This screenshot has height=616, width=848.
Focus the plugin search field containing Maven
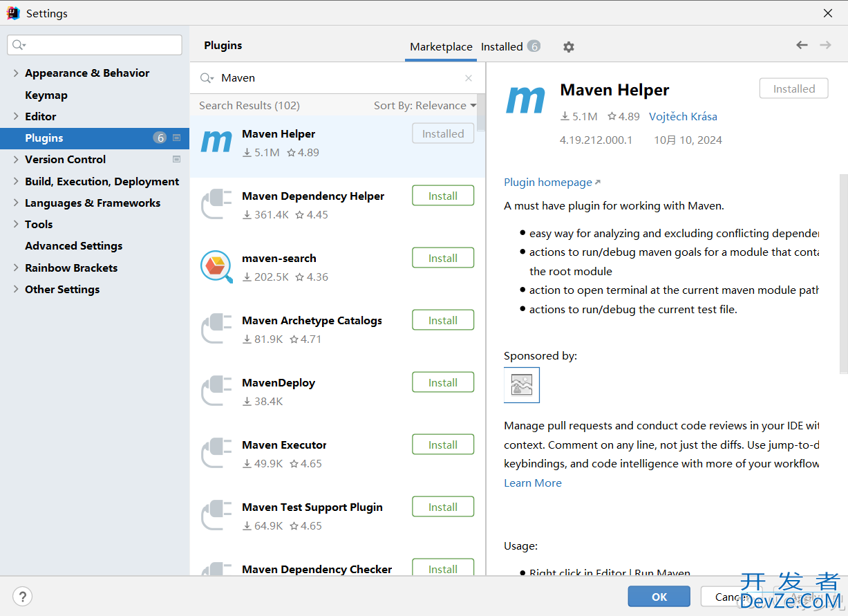click(339, 78)
